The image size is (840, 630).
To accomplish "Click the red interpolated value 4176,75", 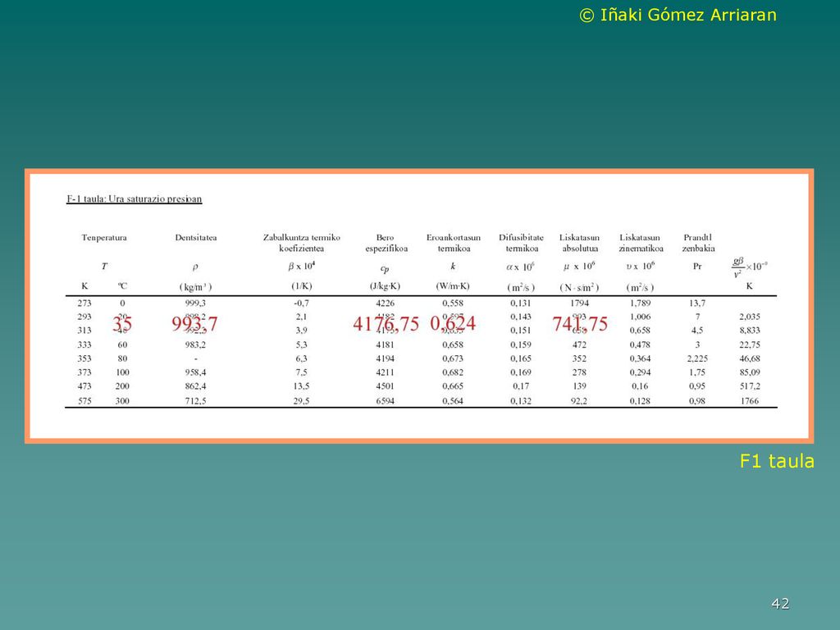I will click(x=386, y=323).
